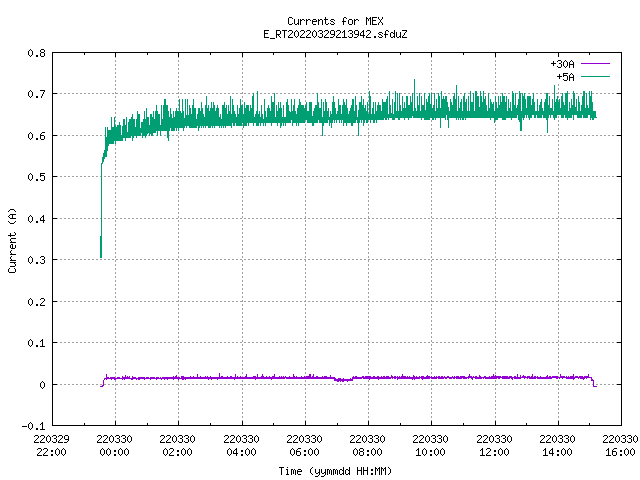This screenshot has width=640, height=480.
Task: Click the 220330 16:00 time tick label
Action: (x=620, y=446)
